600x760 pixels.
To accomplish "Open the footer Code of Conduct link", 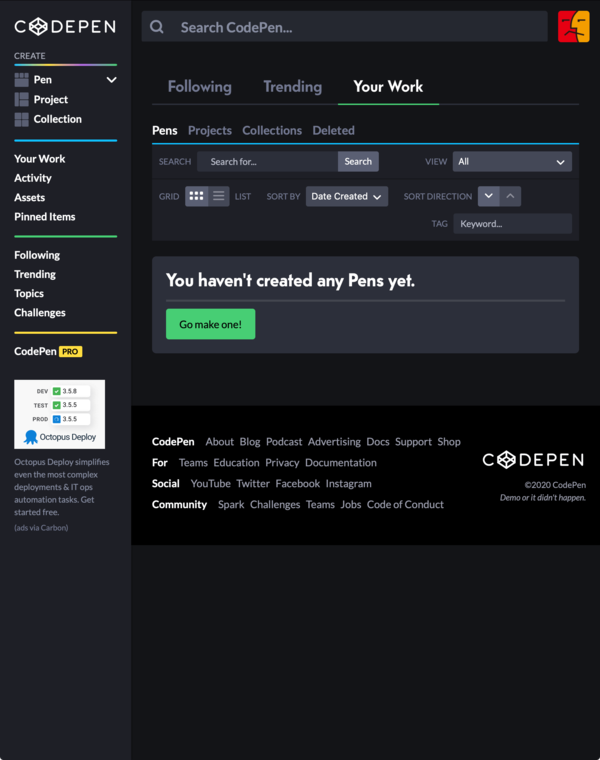I will point(405,504).
